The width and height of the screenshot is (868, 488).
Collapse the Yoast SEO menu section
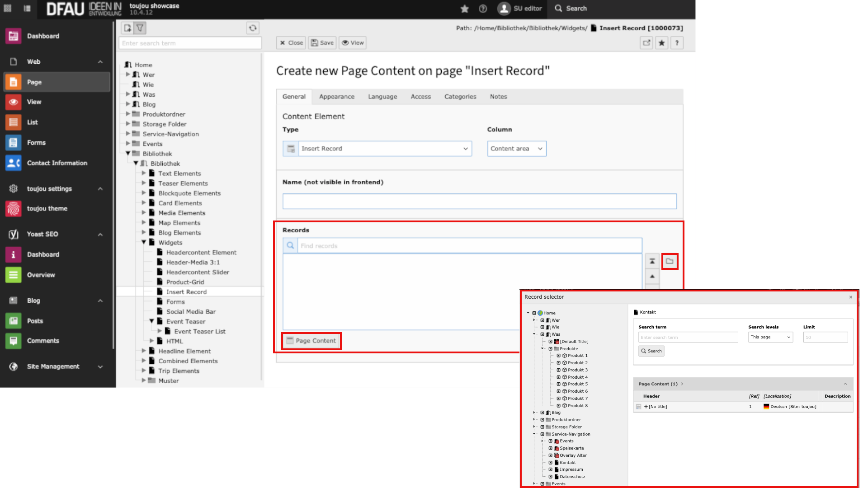click(100, 235)
